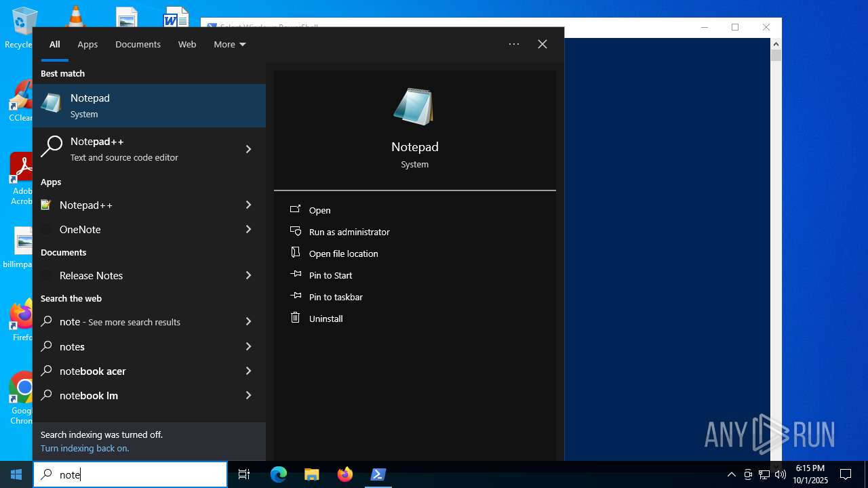868x488 pixels.
Task: Click the Open file location icon
Action: coord(296,253)
